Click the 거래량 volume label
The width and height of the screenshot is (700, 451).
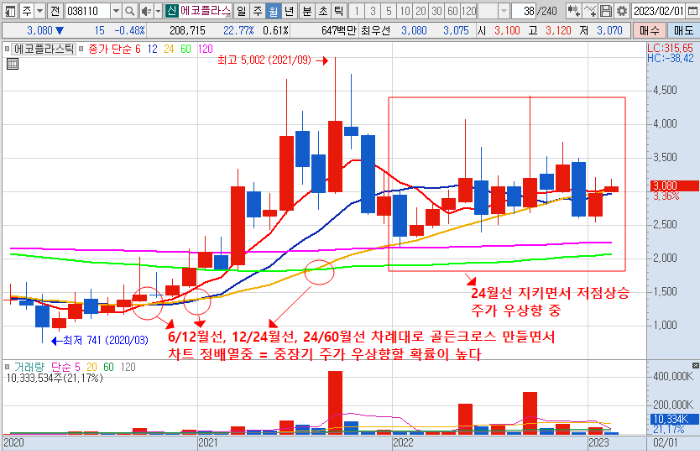coord(29,367)
